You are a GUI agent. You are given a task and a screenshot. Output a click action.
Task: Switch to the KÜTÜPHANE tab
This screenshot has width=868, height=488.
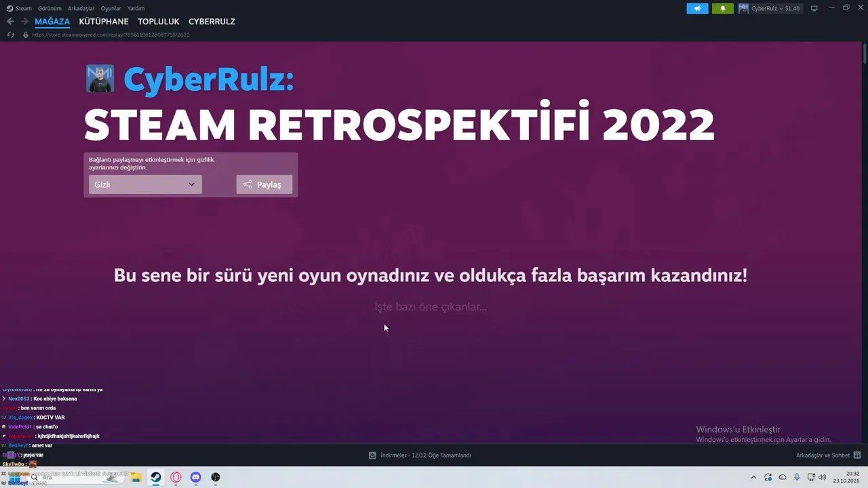pos(104,22)
